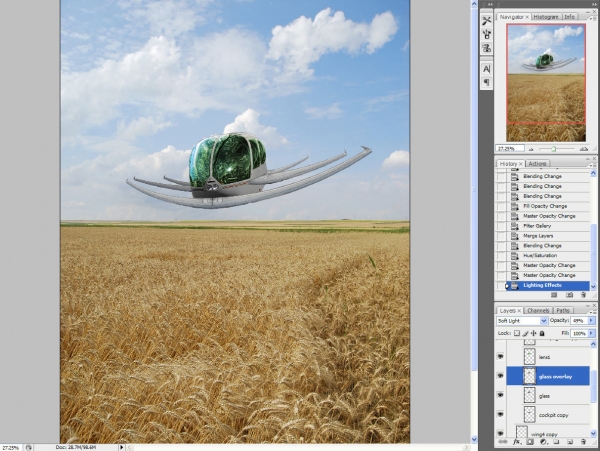Screen dimensions: 600x451
Task: Switch to the Channels tab
Action: click(538, 311)
